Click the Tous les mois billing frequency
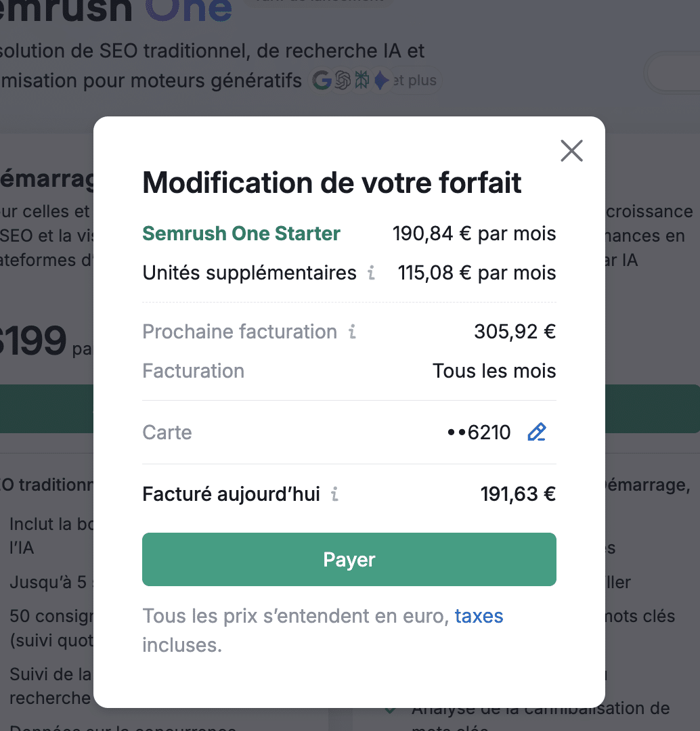 [494, 371]
